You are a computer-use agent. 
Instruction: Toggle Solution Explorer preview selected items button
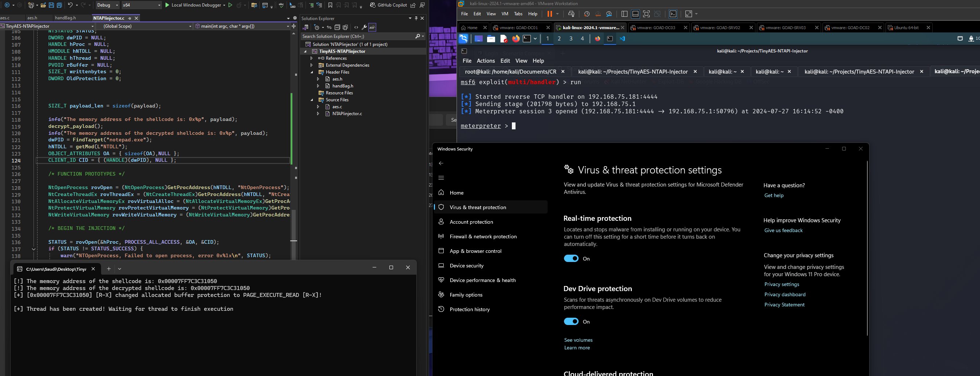point(373,27)
